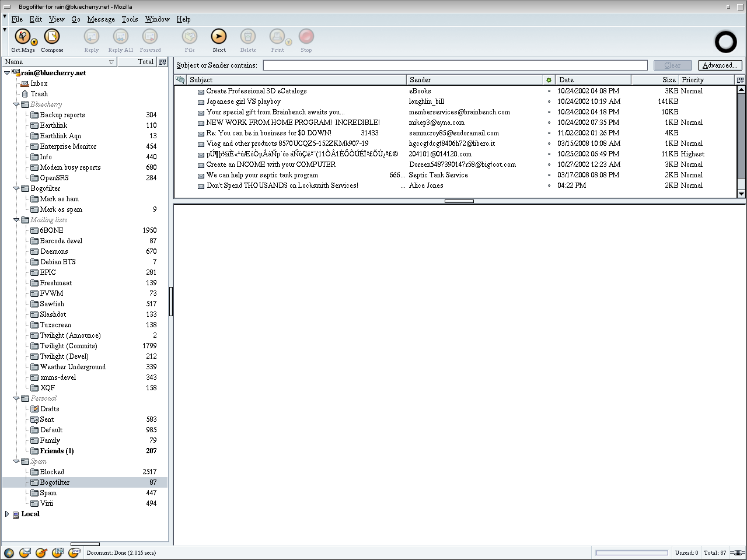
Task: Toggle read status of Viag products message
Action: [x=549, y=143]
